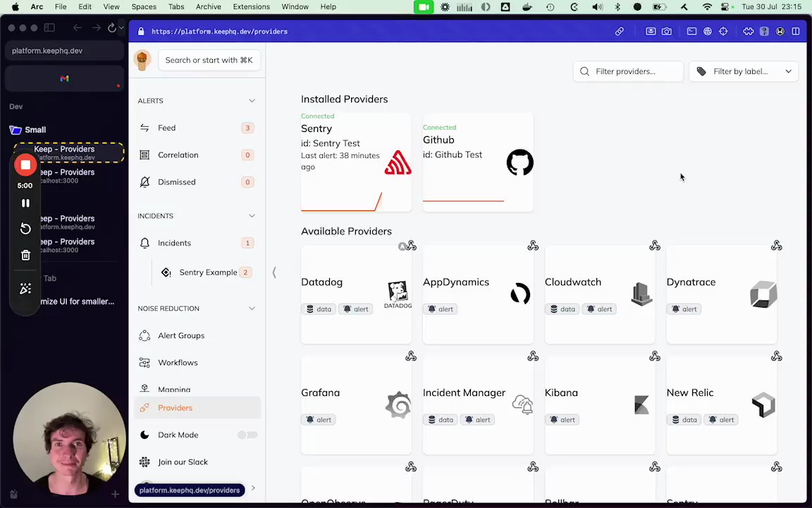Select the Cloudwatch provider card
This screenshot has width=812, height=508.
[x=600, y=294]
